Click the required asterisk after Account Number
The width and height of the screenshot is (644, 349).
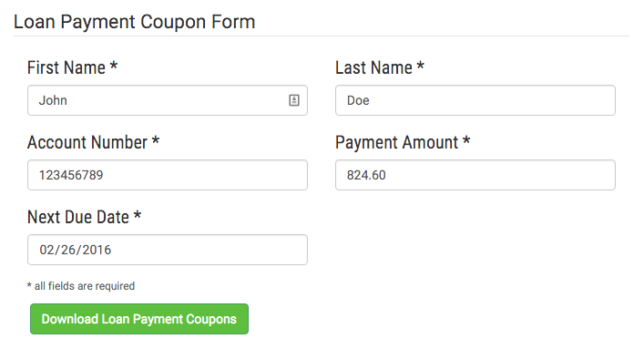(156, 140)
